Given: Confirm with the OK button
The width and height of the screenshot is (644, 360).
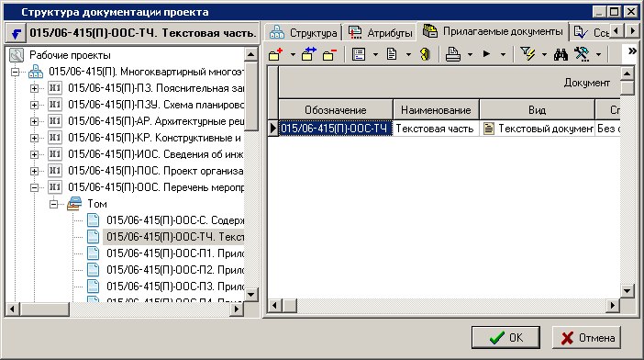Looking at the screenshot, I should 505,337.
